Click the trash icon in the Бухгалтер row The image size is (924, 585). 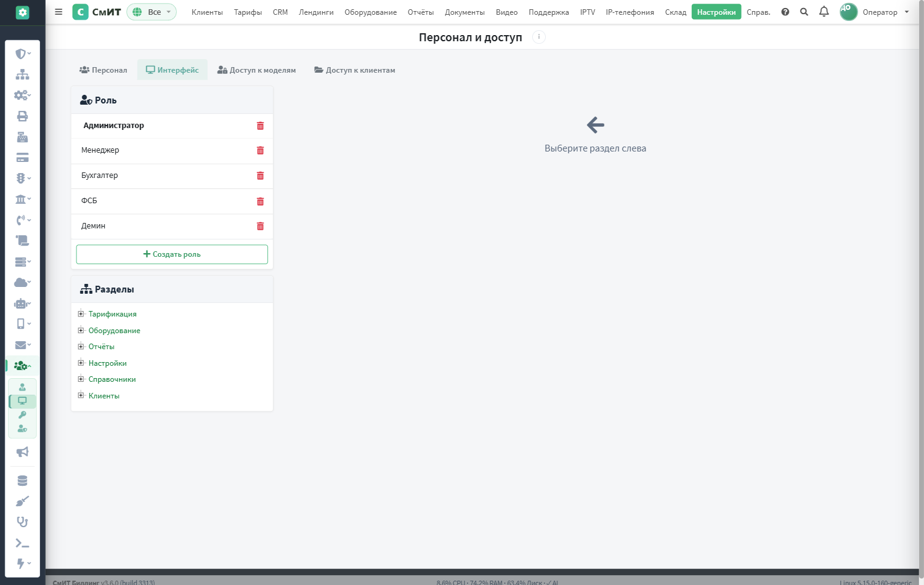[x=260, y=175]
